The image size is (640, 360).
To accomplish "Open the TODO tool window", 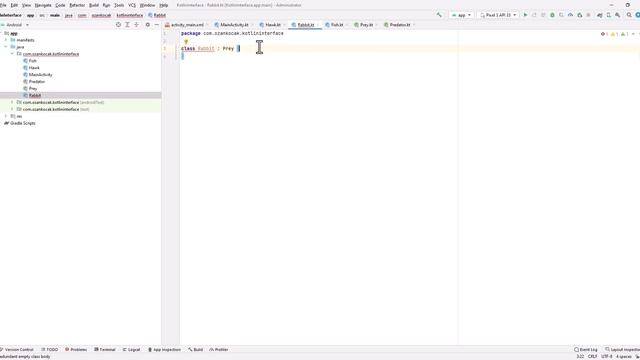I will pos(50,349).
